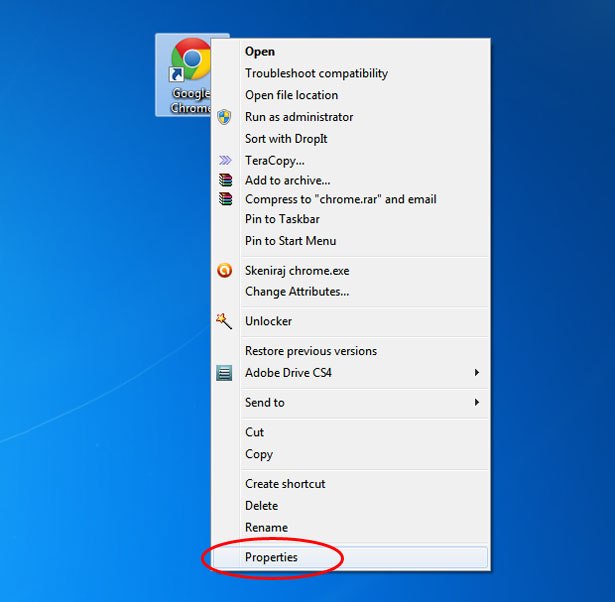Pin Chrome to Taskbar
The image size is (615, 602).
coord(282,219)
